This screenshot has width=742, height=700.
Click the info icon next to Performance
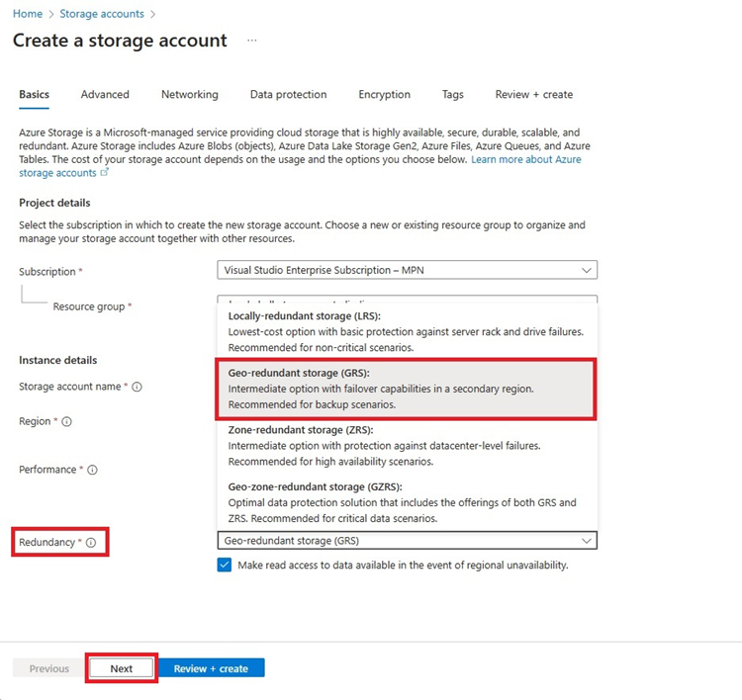point(92,470)
